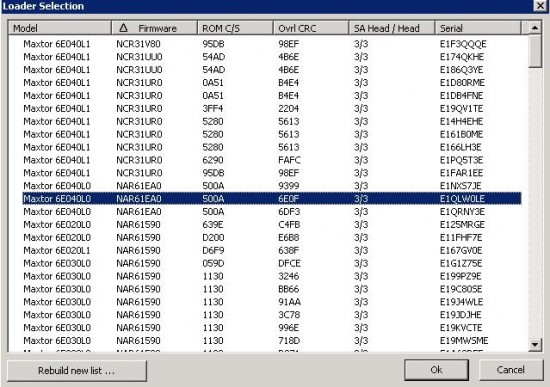Click Ovrl CRC value 6DF3
This screenshot has height=387, width=550.
pyautogui.click(x=289, y=212)
